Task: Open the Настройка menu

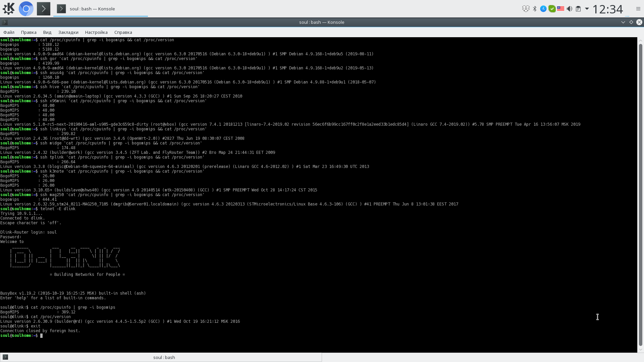Action: tap(96, 32)
